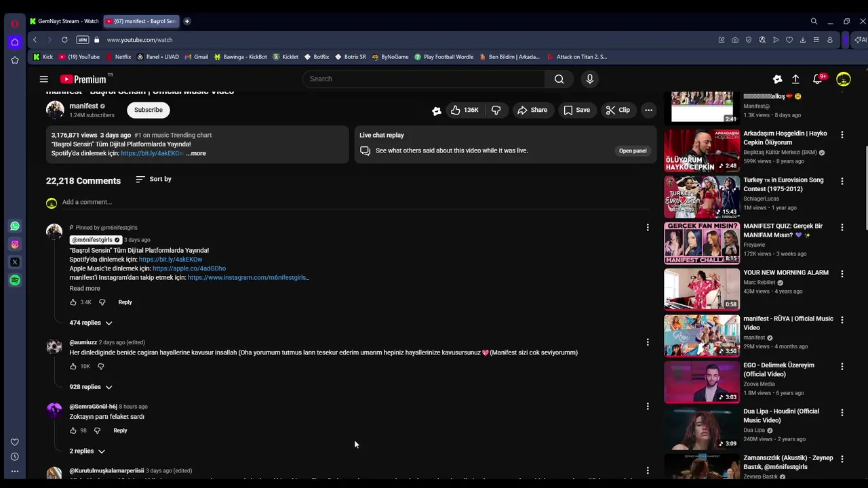Start voice search with the microphone icon
The height and width of the screenshot is (488, 868).
(x=590, y=79)
